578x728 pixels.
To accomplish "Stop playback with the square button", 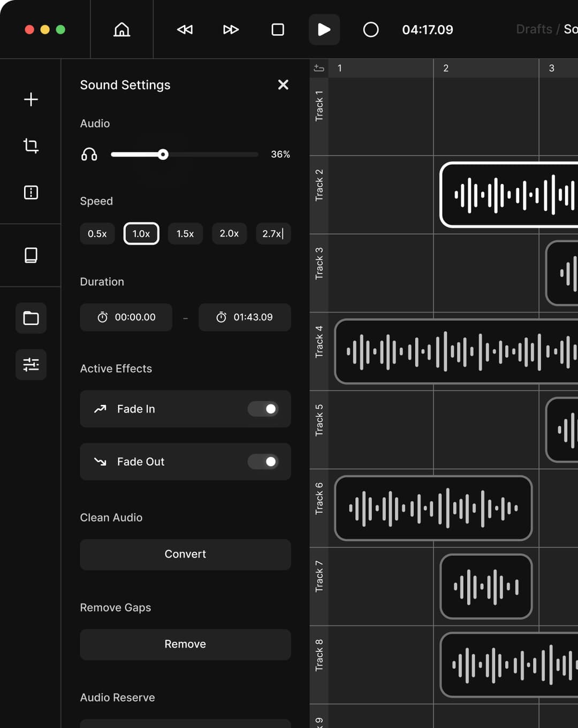I will [x=278, y=29].
